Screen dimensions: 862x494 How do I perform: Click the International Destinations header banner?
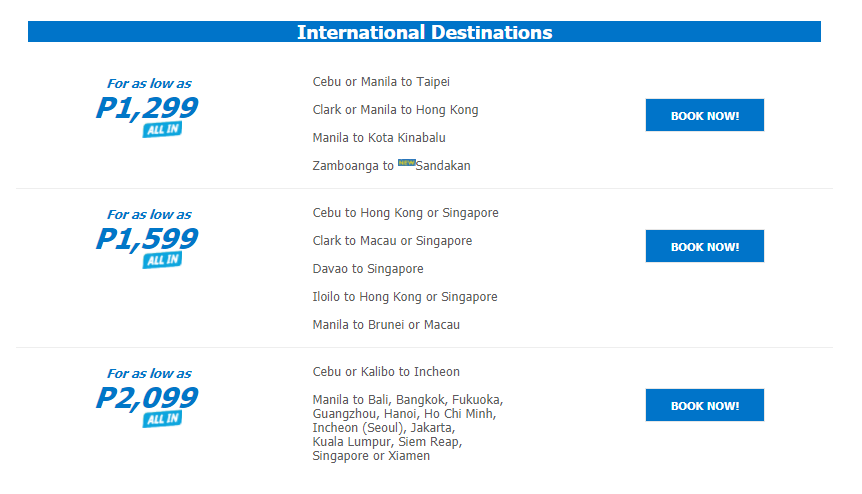(x=424, y=32)
